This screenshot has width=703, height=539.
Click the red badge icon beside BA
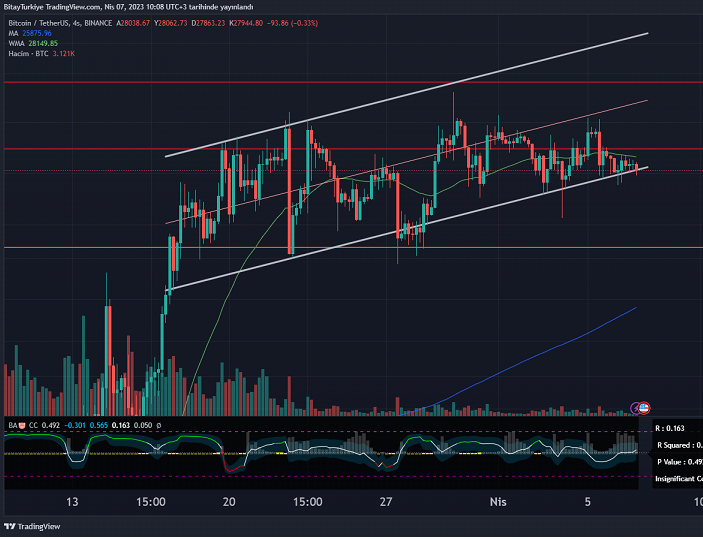[x=22, y=425]
